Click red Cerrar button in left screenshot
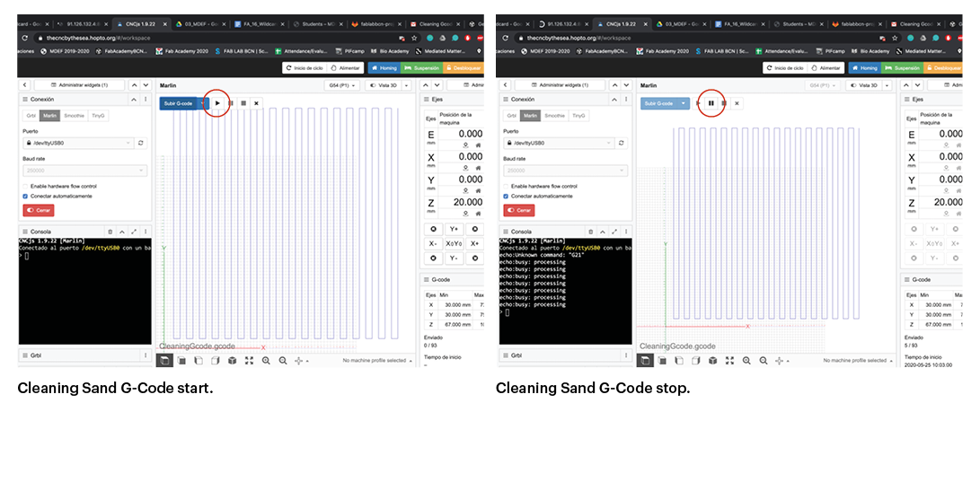Image resolution: width=980 pixels, height=482 pixels. [38, 210]
